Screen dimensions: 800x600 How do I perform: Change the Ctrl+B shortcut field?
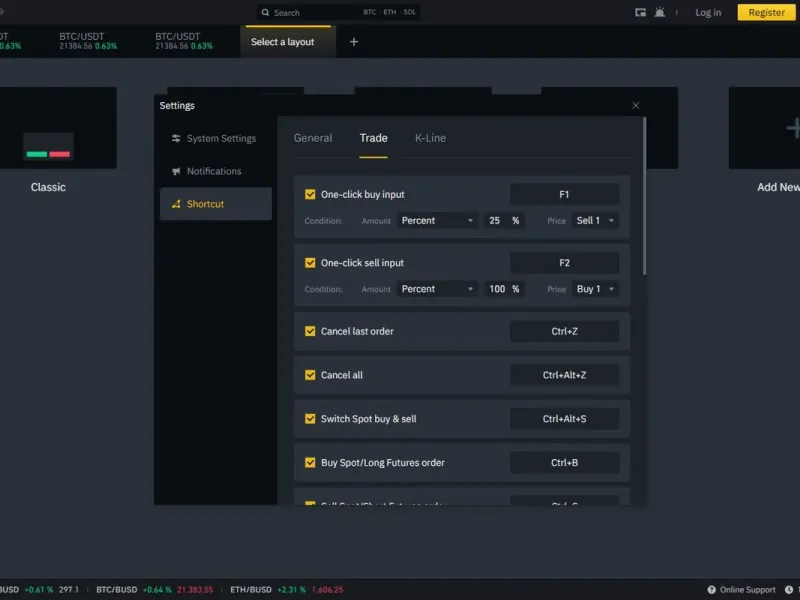[x=564, y=463]
